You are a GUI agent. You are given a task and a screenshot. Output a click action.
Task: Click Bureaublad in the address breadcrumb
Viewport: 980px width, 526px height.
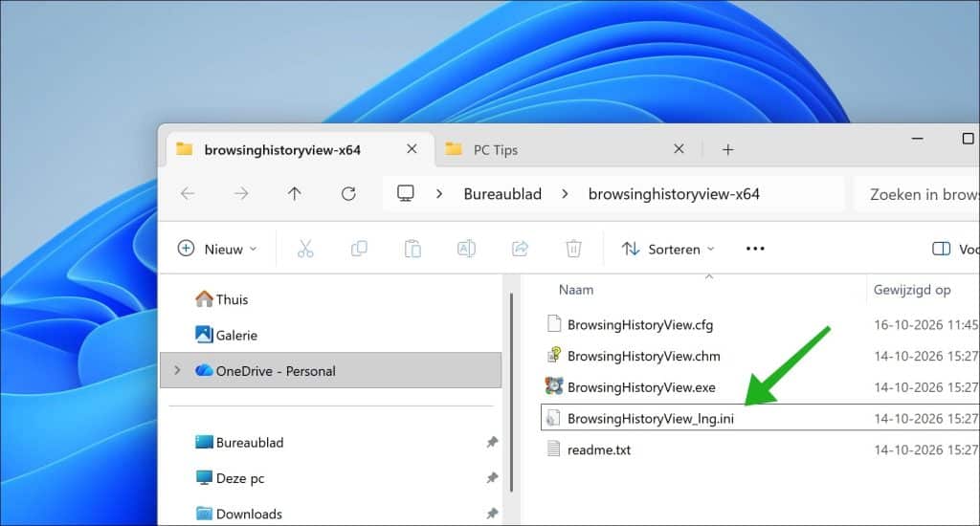pyautogui.click(x=502, y=194)
